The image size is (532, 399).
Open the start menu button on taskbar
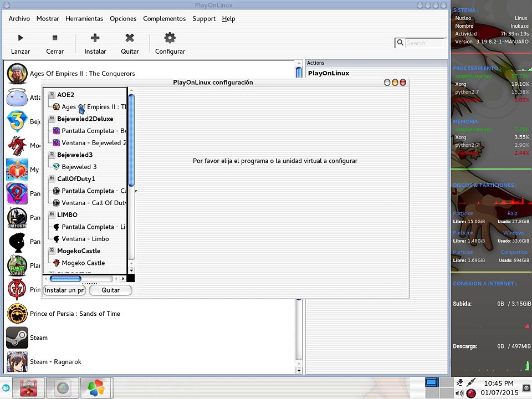(x=6, y=387)
